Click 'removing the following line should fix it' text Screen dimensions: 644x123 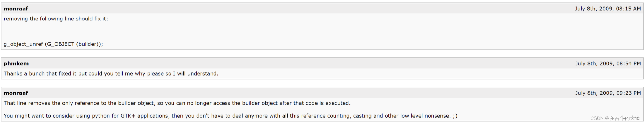(56, 19)
